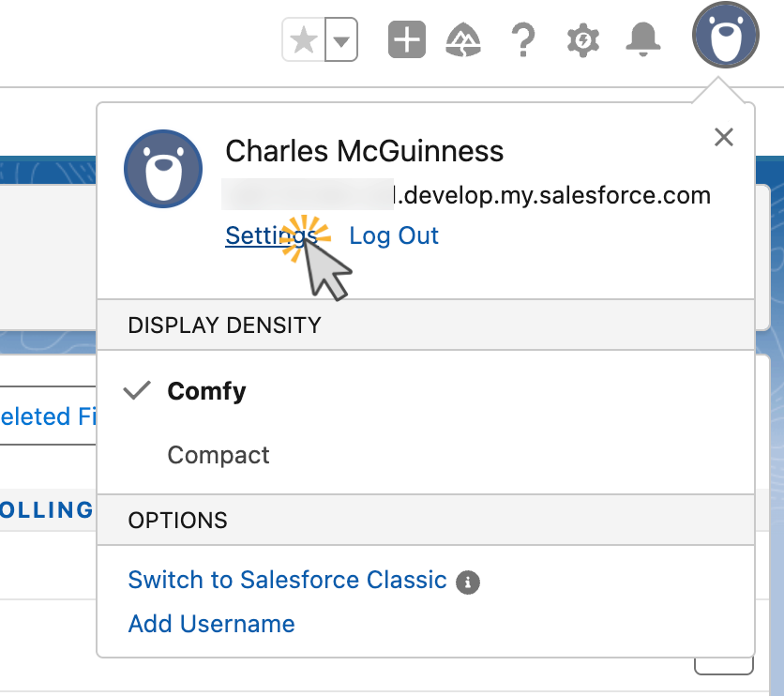Open the Trailhead guidance icon
This screenshot has width=784, height=696.
(463, 39)
